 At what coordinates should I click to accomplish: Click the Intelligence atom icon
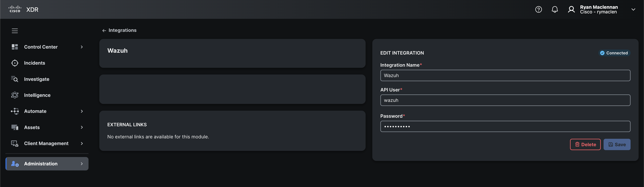pos(15,95)
